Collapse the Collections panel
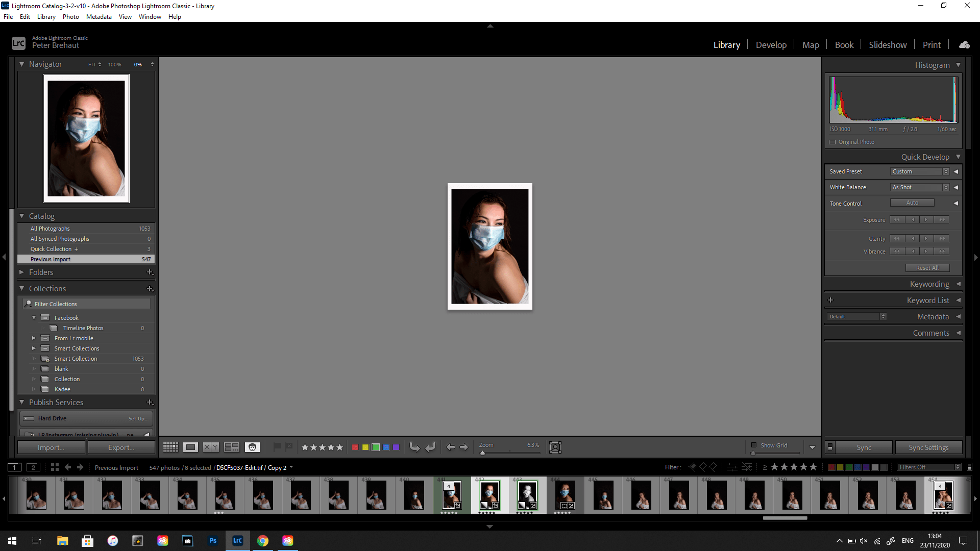Viewport: 980px width, 551px height. point(22,288)
